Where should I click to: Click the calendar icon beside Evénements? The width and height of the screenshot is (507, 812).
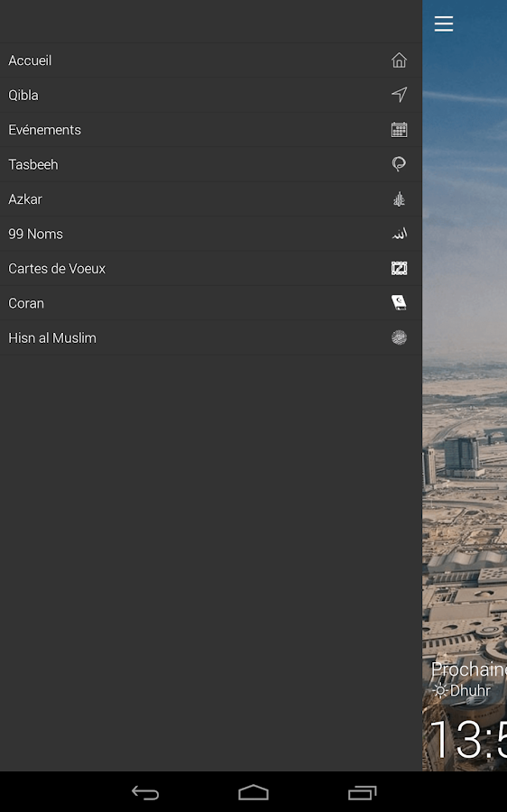click(x=399, y=129)
